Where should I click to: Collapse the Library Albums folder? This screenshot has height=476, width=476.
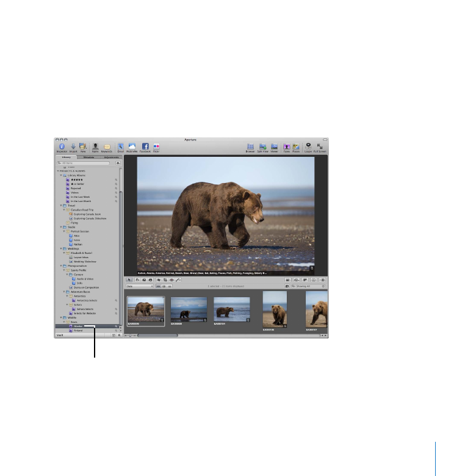[61, 175]
